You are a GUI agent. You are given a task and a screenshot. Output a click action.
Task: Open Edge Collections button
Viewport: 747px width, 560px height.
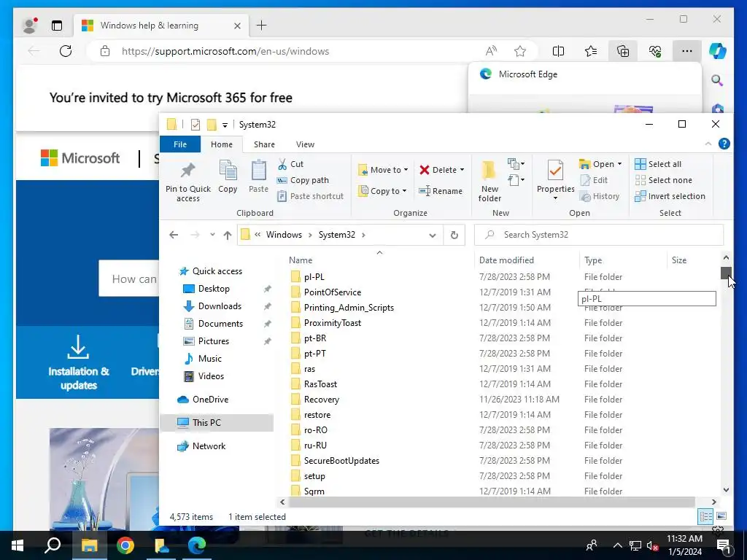(623, 51)
